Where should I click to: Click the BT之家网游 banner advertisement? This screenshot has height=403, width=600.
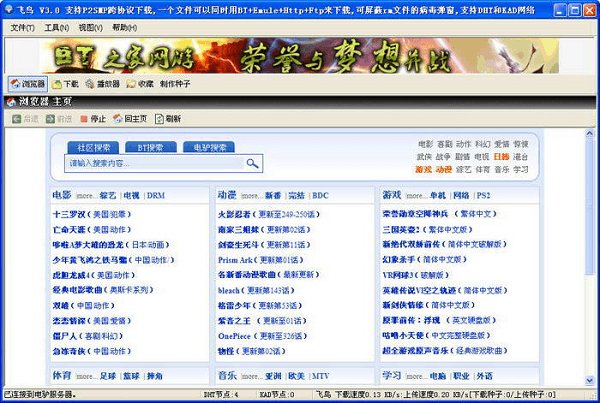click(x=300, y=55)
